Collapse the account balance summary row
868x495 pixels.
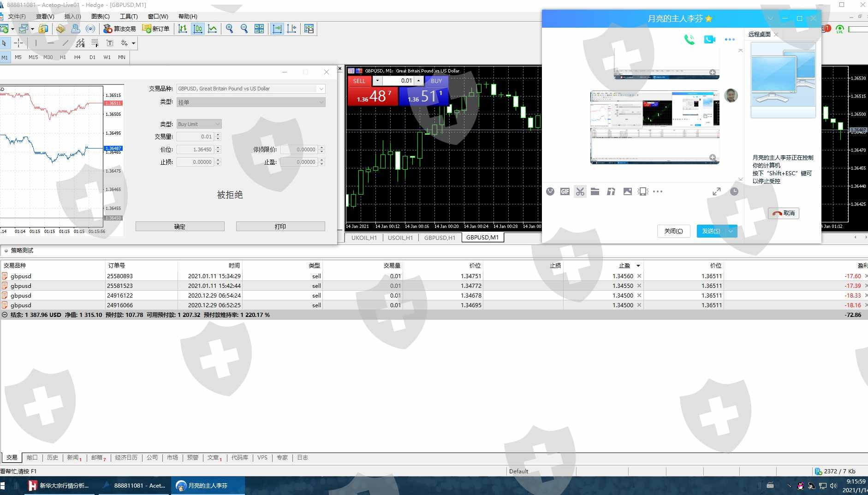click(x=5, y=315)
